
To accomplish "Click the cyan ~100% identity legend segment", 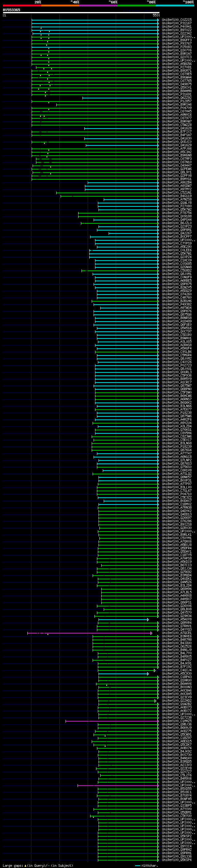I will point(175,6).
